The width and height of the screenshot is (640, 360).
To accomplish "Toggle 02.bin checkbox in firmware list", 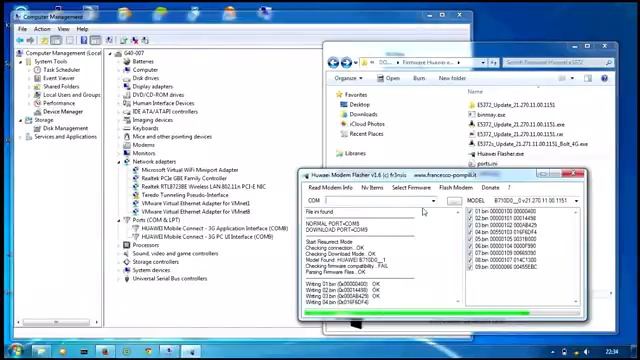I will pyautogui.click(x=470, y=218).
